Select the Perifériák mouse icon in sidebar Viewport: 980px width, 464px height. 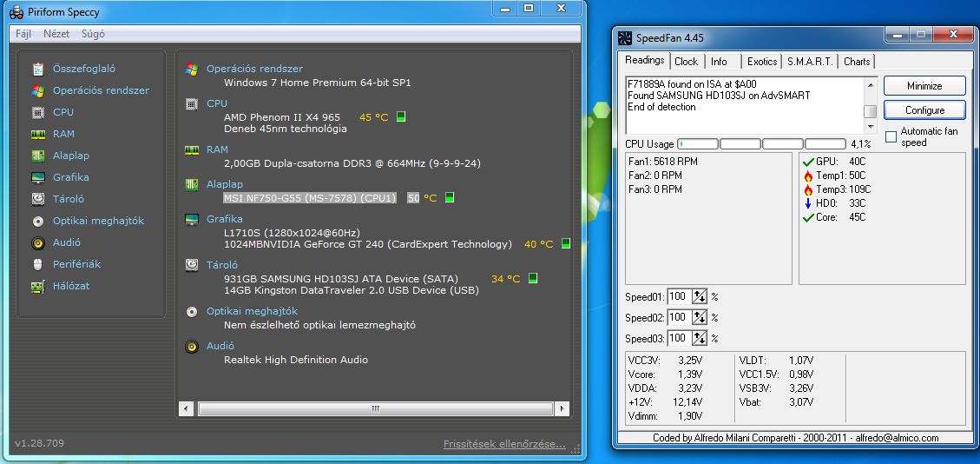coord(38,264)
